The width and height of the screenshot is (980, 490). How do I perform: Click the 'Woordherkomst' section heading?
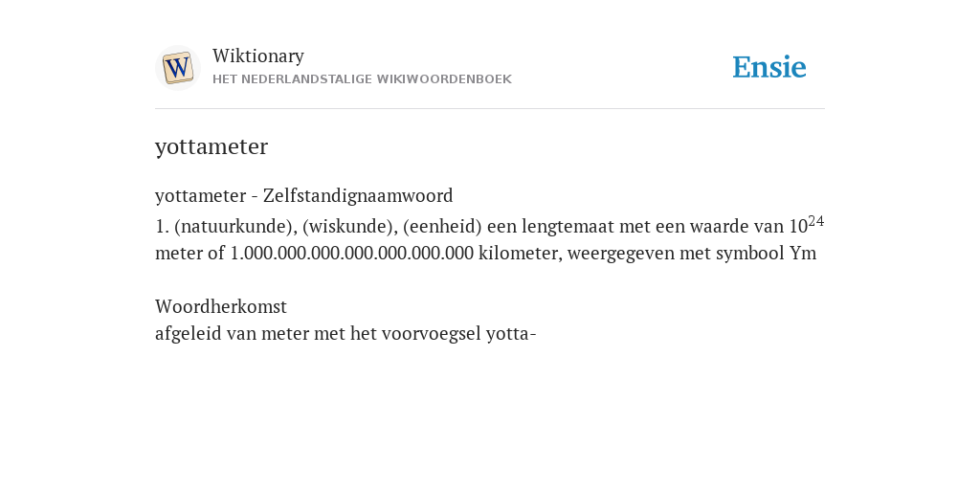point(221,307)
